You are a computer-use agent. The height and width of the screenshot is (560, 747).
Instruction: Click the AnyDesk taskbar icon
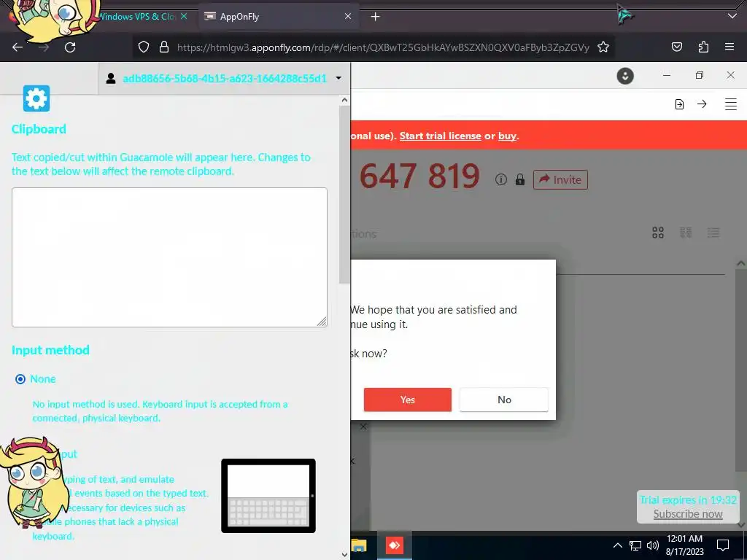[x=395, y=545]
